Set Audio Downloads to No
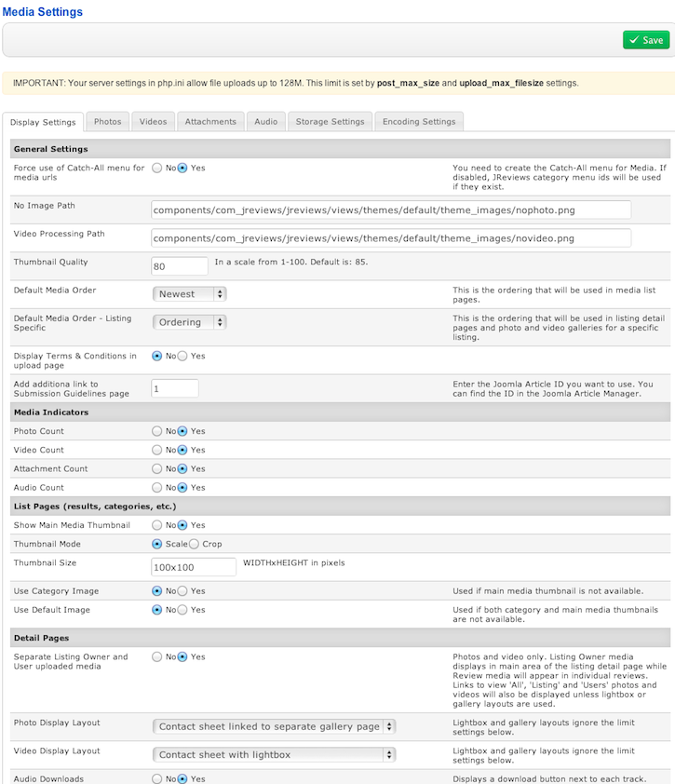Viewport: 675px width, 784px height. pos(157,778)
